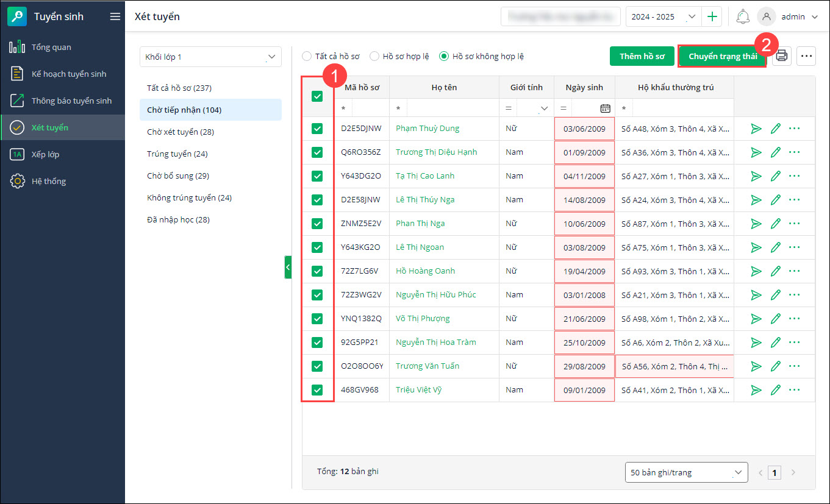Click the Chuyển trạng thái button

click(723, 56)
